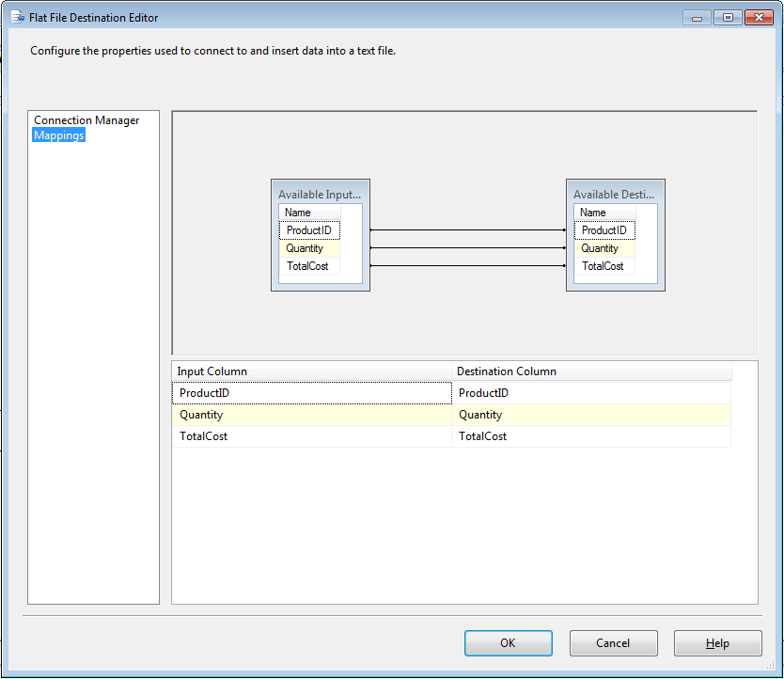Open the ProductID Input Column cell dropdown
Image resolution: width=784 pixels, height=679 pixels.
(x=312, y=393)
